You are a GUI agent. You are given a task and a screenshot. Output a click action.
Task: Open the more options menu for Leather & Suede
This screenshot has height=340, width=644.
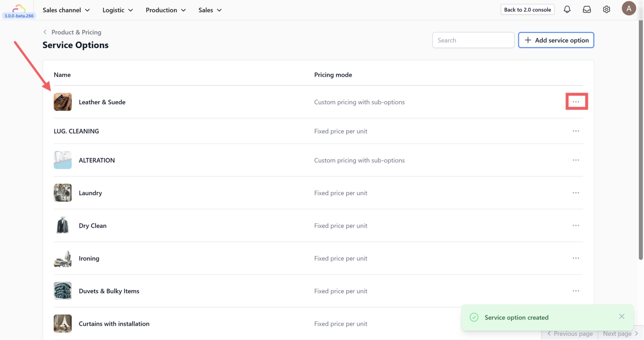coord(576,102)
